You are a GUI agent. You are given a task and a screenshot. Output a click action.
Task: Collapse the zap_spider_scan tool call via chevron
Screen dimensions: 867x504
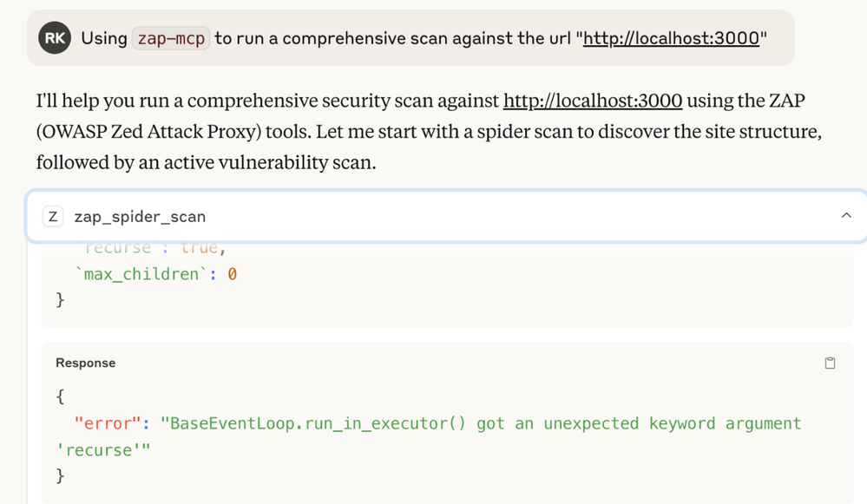[846, 215]
